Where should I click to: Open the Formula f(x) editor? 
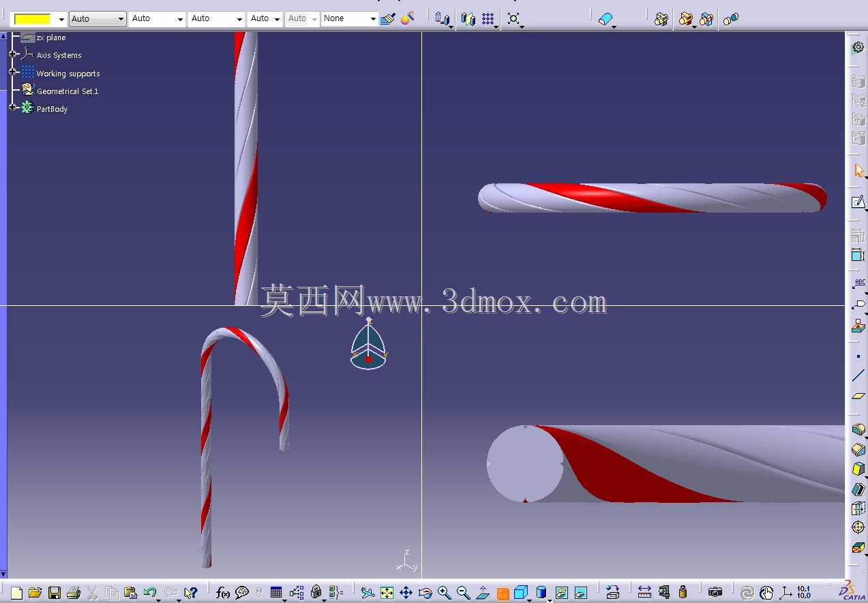click(223, 593)
